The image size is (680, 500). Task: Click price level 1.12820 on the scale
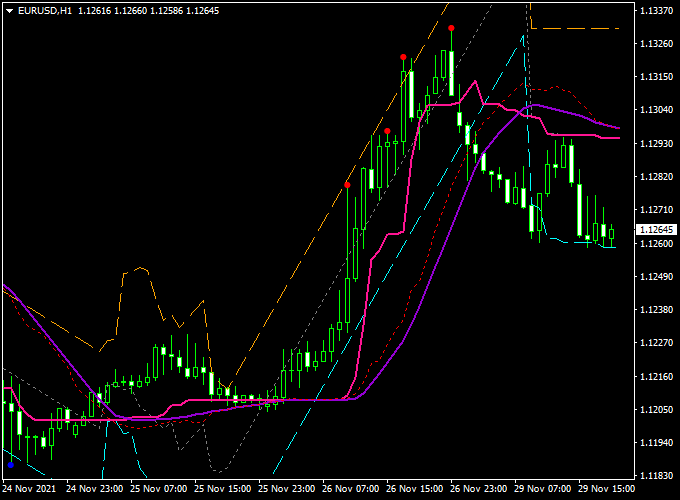click(x=657, y=176)
